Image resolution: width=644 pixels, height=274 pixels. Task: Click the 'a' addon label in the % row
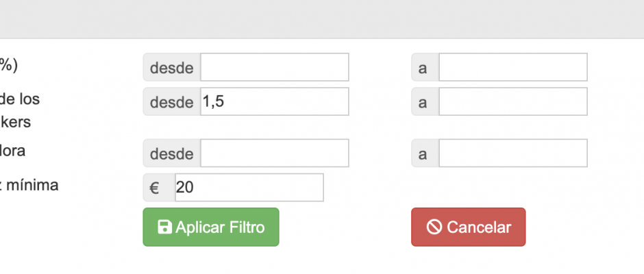(x=425, y=67)
